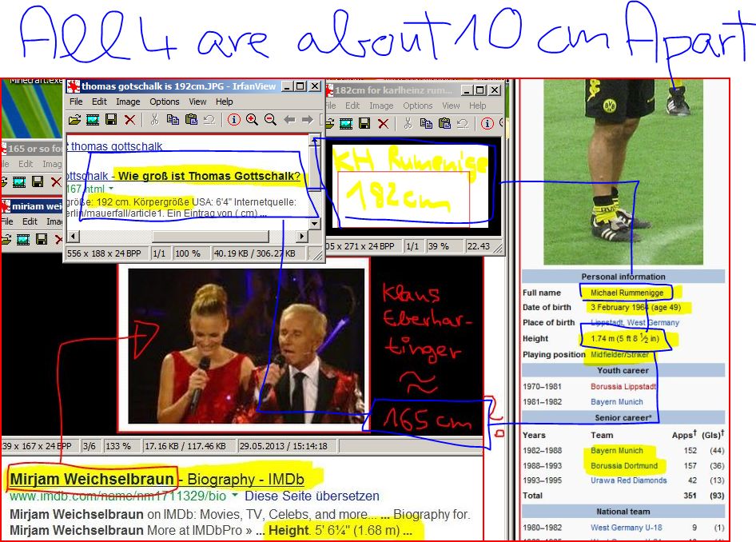Click '39 %' in 182cm karlheinz status bar
Screen dimensions: 756x542
point(438,246)
